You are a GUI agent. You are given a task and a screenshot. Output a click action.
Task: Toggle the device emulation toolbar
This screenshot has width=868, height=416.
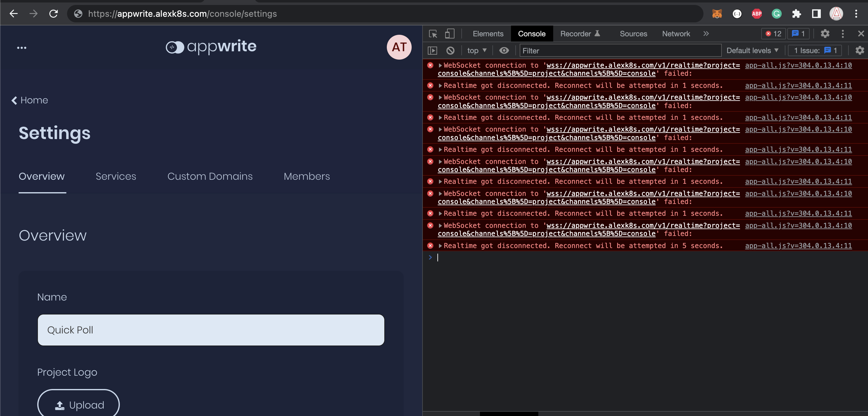point(449,34)
